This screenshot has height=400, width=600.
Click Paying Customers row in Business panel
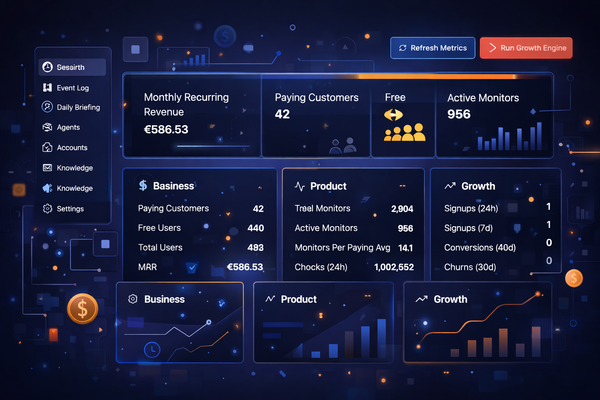(x=201, y=209)
